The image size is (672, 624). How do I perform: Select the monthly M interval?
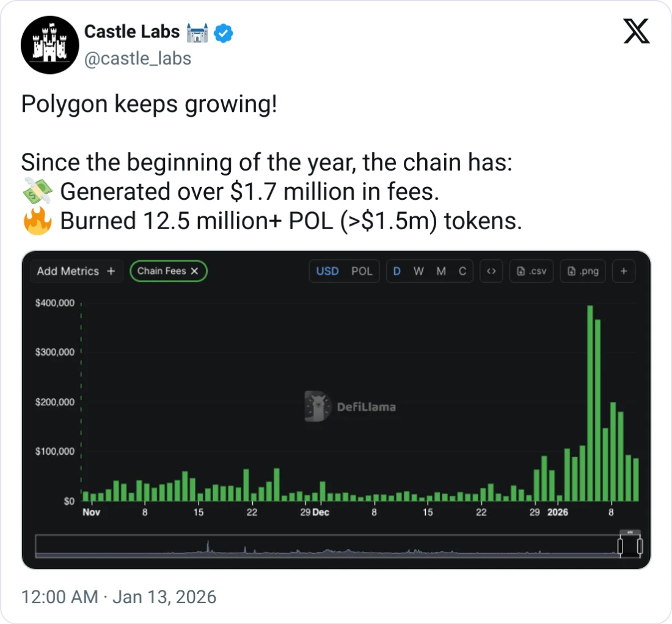pos(441,271)
